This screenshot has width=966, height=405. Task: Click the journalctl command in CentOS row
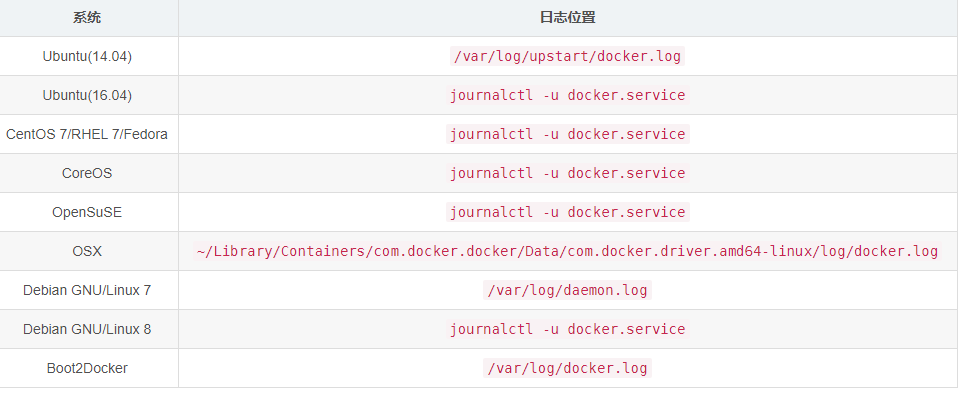(567, 134)
